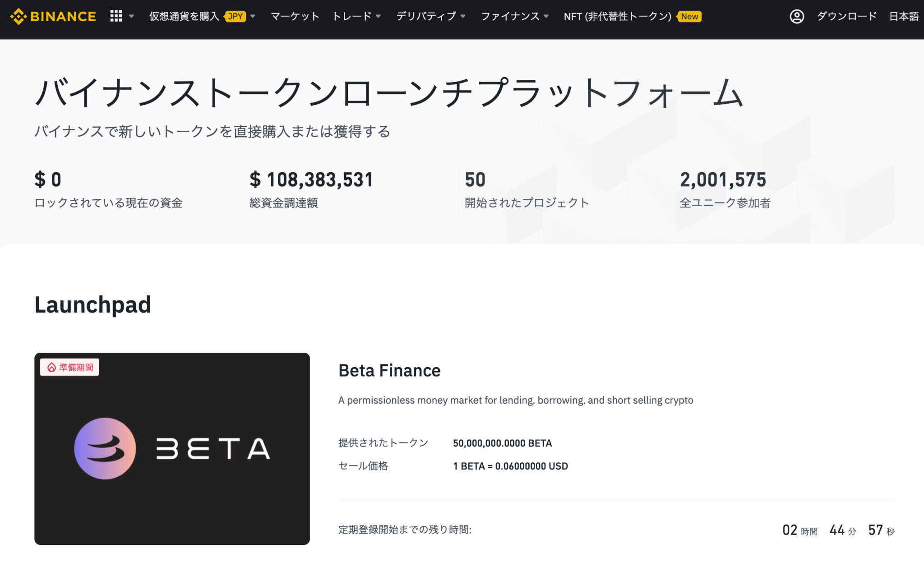Click the BETA round logo icon
The height and width of the screenshot is (580, 924).
pos(105,448)
